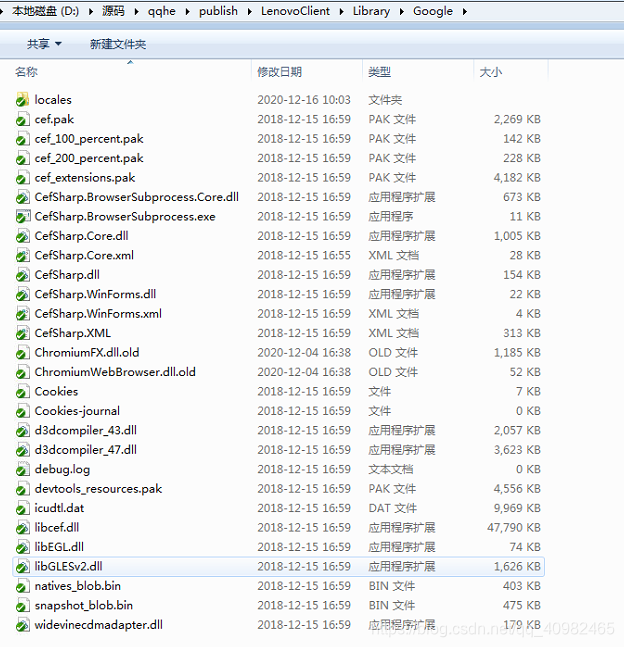Viewport: 624px width, 647px height.
Task: Click the CefSharp.Core.dll file icon
Action: [23, 236]
